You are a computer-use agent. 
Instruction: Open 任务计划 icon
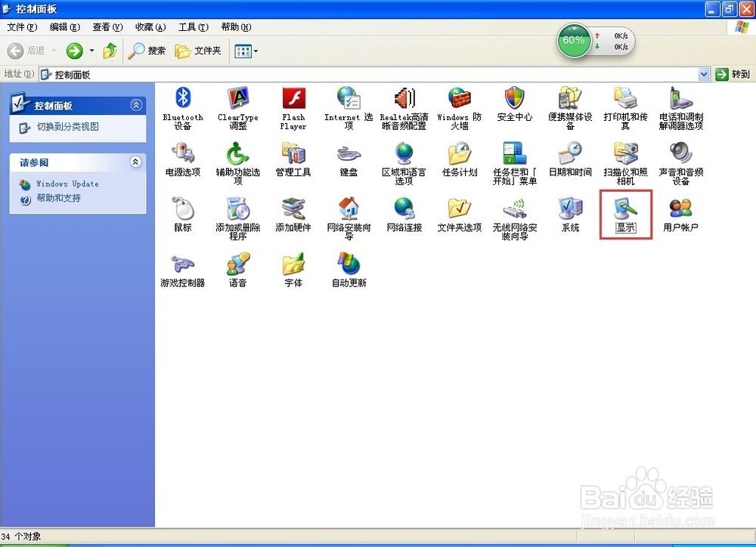click(460, 159)
